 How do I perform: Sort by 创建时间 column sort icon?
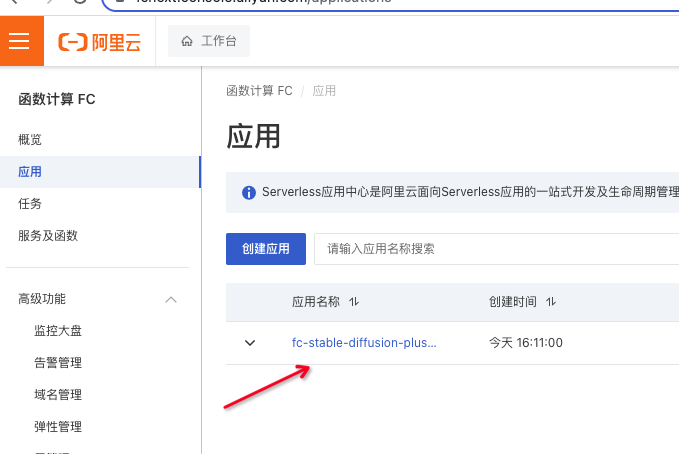coord(551,302)
